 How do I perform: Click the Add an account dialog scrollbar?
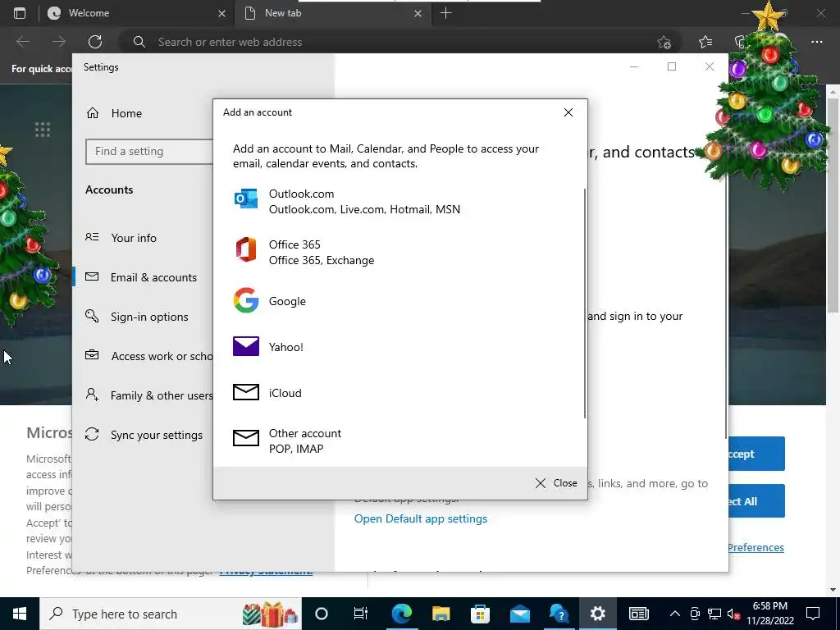pos(584,304)
